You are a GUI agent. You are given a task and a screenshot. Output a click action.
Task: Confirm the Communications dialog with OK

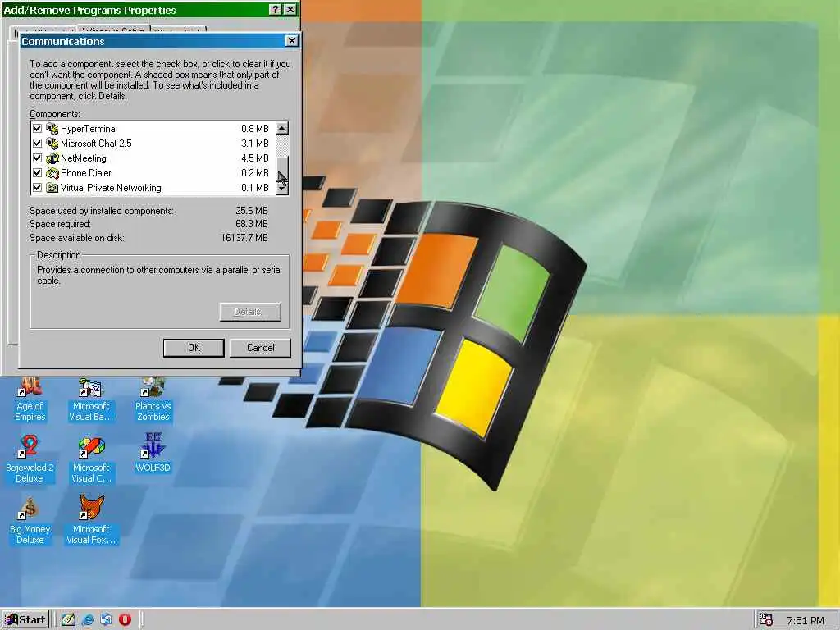194,348
